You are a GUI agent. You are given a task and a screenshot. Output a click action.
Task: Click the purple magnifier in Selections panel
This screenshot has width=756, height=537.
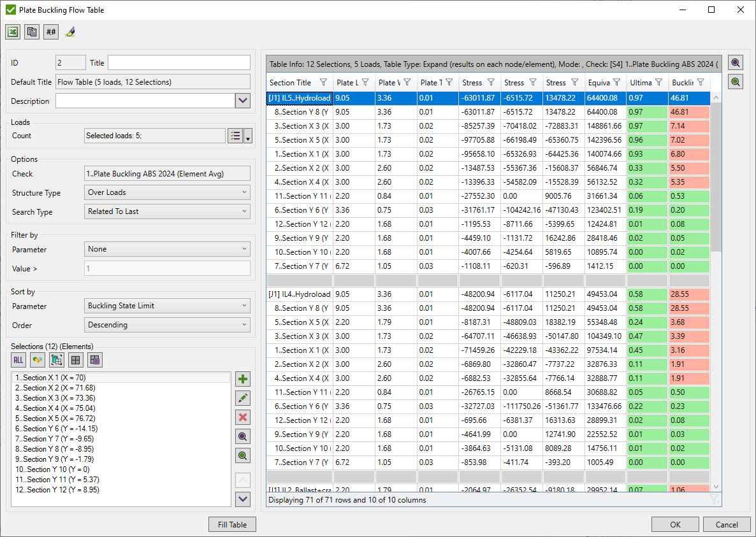pyautogui.click(x=242, y=437)
